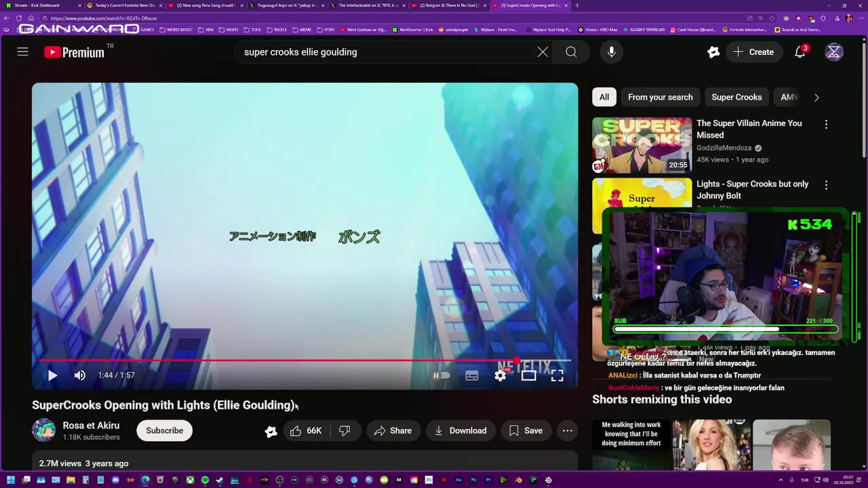
Task: Switch the player to theater mode
Action: (528, 375)
